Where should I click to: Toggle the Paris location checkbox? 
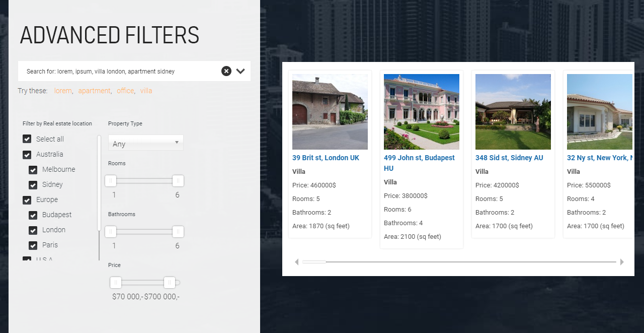click(33, 245)
